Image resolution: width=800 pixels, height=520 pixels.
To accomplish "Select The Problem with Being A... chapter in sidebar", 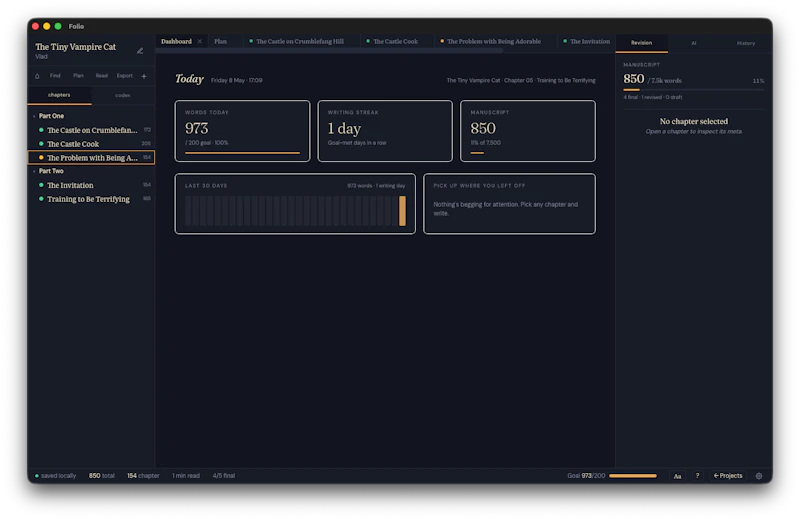I will (x=91, y=158).
